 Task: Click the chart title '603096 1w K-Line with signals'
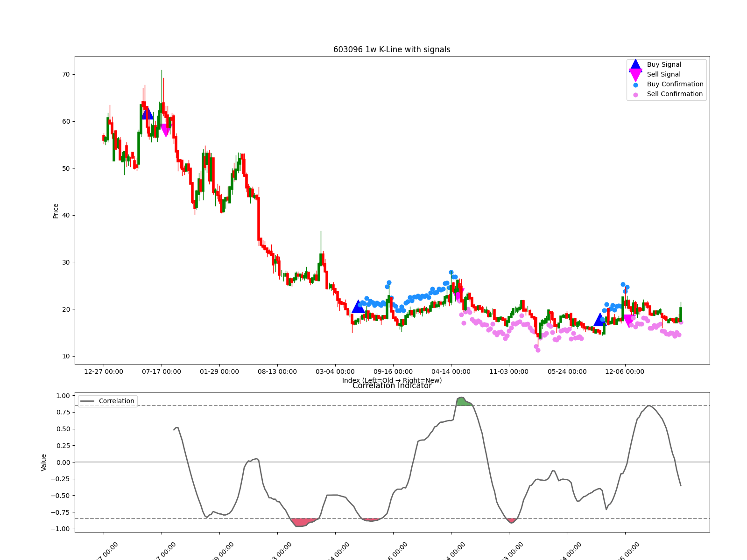tap(392, 49)
